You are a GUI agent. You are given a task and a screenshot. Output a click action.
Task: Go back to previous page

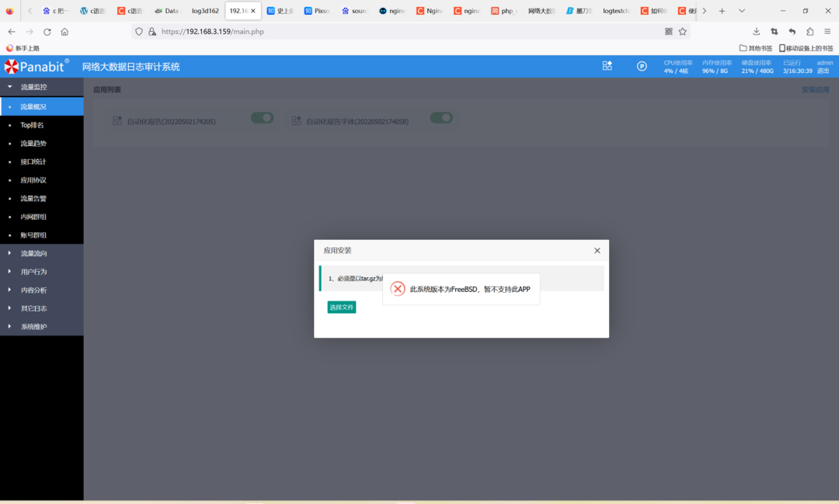click(12, 32)
